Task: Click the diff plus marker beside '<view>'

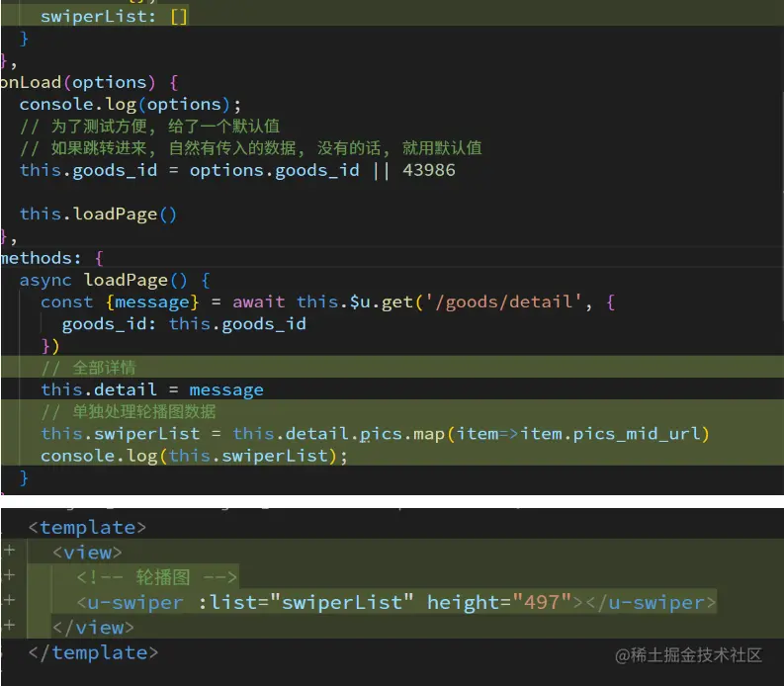Action: click(9, 551)
